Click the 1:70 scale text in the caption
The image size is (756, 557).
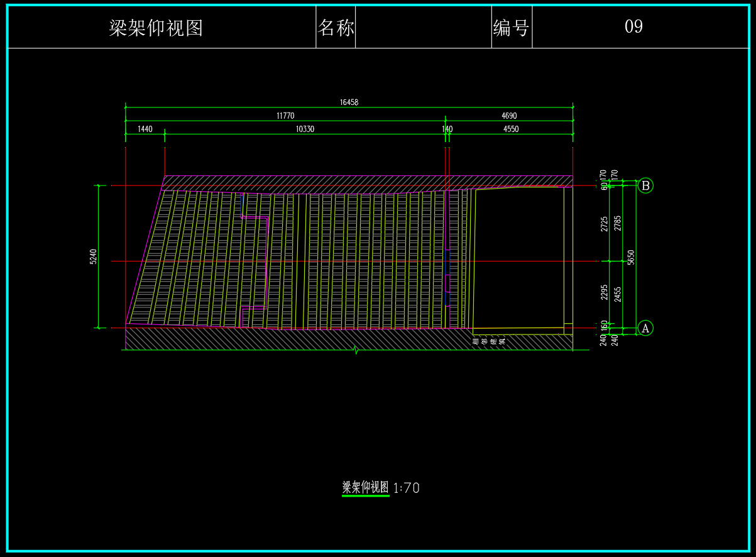pos(407,488)
